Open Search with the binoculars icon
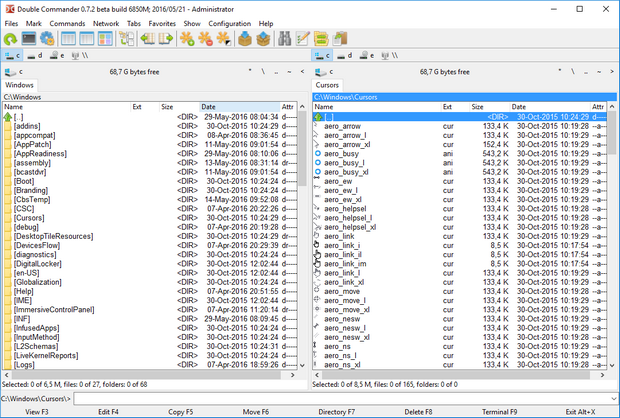This screenshot has height=418, width=620. [284, 39]
